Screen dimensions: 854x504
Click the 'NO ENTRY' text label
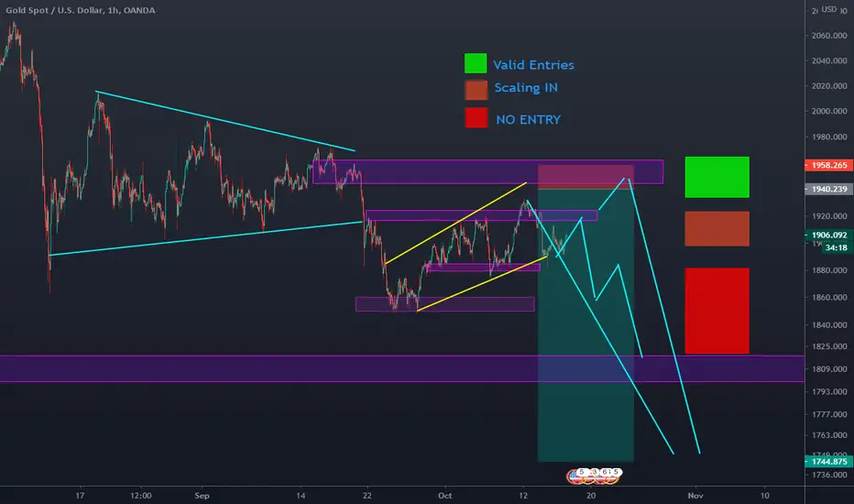pos(528,120)
